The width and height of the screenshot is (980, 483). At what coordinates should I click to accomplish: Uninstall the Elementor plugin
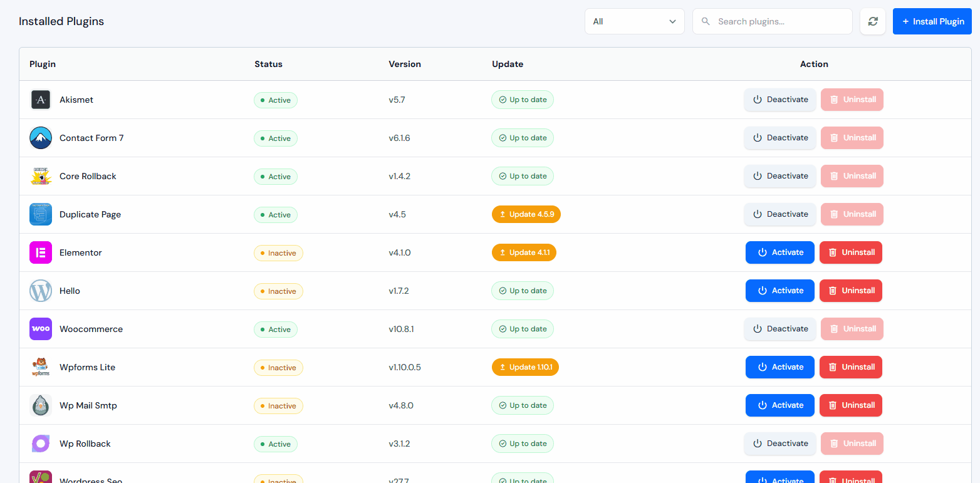[x=851, y=252]
